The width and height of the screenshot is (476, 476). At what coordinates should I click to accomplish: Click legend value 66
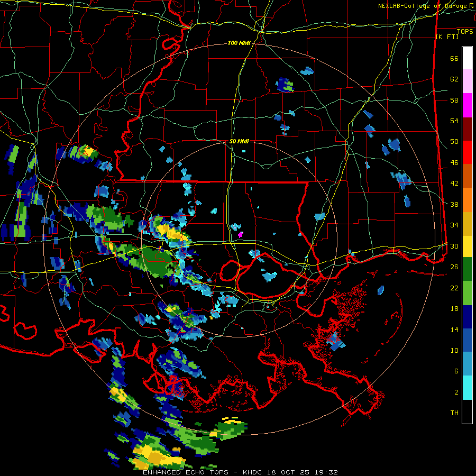click(x=454, y=59)
